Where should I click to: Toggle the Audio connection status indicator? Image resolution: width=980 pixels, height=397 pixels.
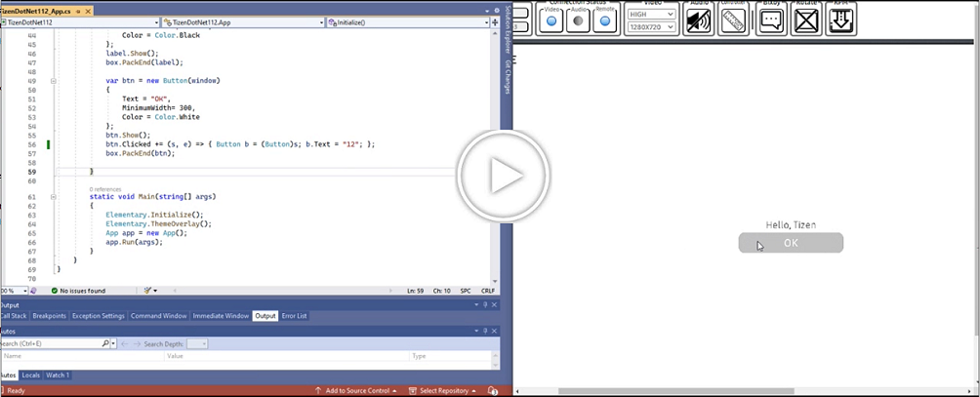[578, 20]
